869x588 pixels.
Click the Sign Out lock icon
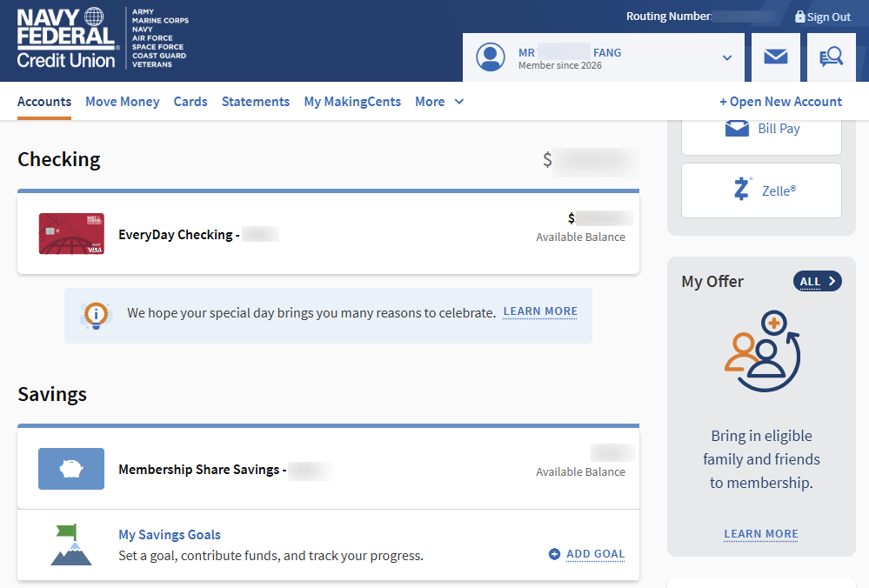(x=799, y=17)
